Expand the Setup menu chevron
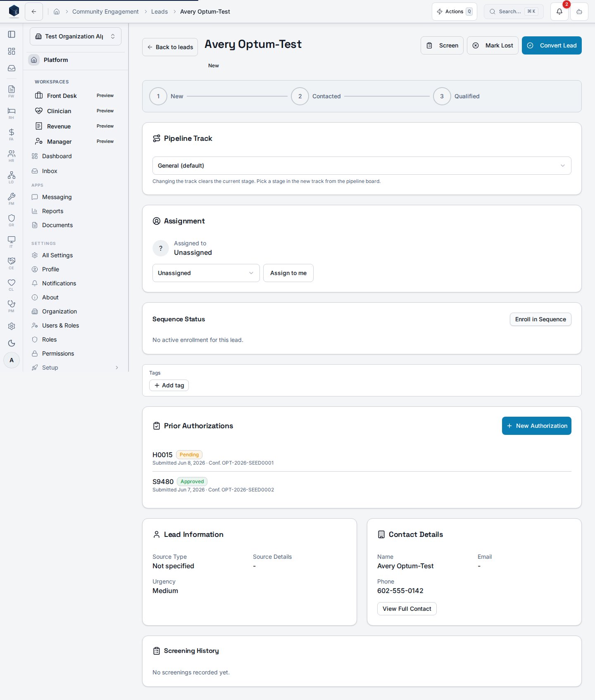Screen dimensions: 595x700 click(117, 368)
